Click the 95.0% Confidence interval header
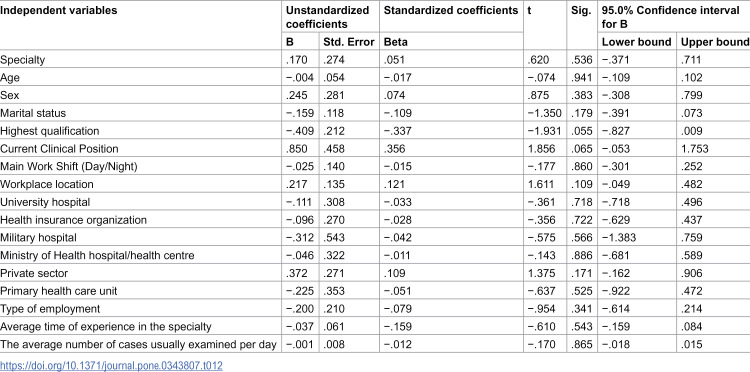The height and width of the screenshot is (372, 750). click(x=671, y=17)
